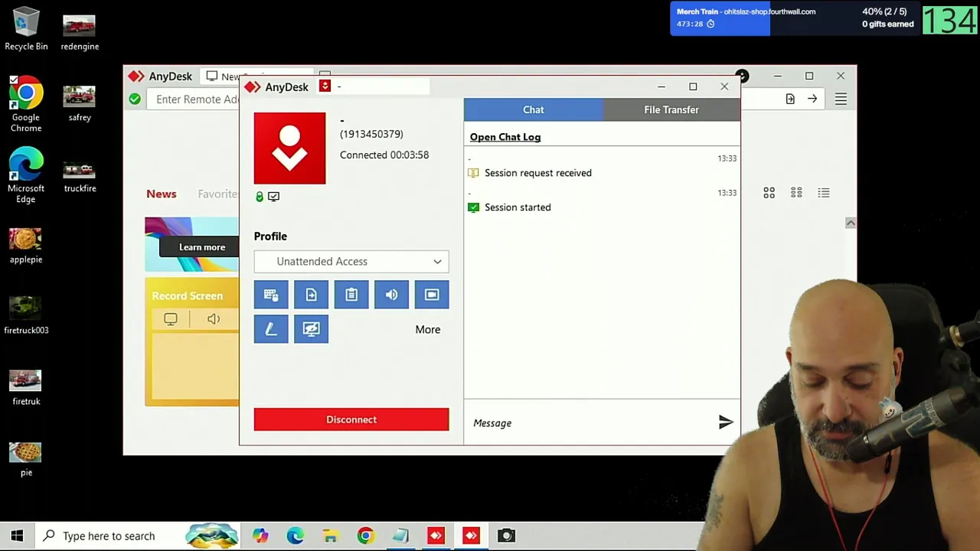The image size is (980, 551).
Task: Send the chat message arrow icon
Action: pos(726,422)
